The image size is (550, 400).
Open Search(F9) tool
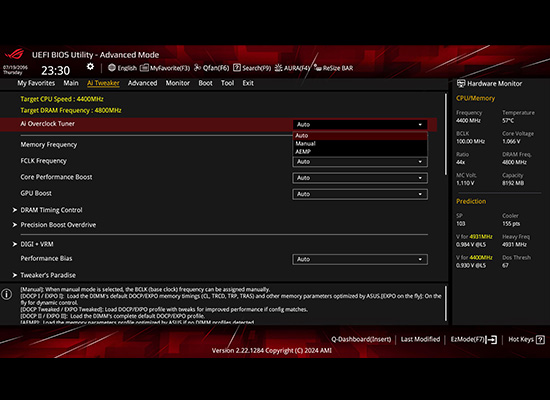pyautogui.click(x=252, y=68)
